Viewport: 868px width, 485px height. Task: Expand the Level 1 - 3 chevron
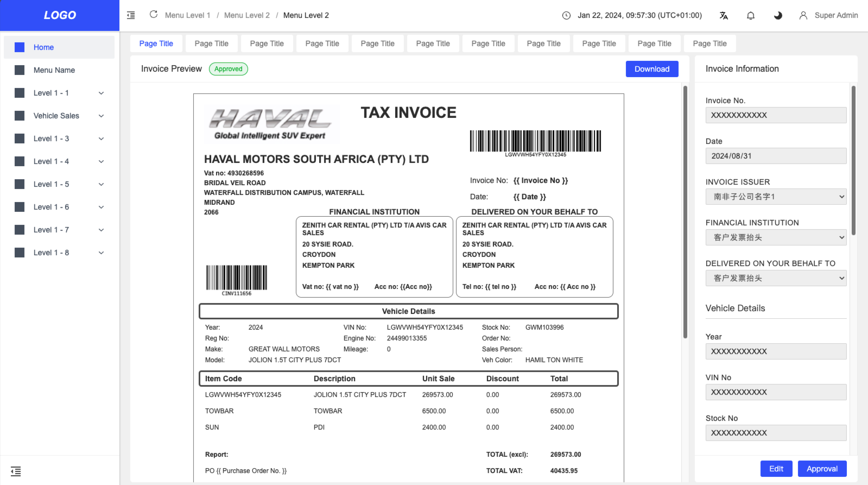101,138
